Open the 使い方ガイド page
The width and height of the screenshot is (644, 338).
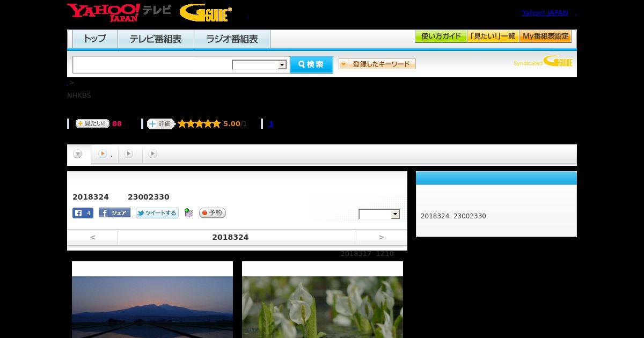(441, 36)
